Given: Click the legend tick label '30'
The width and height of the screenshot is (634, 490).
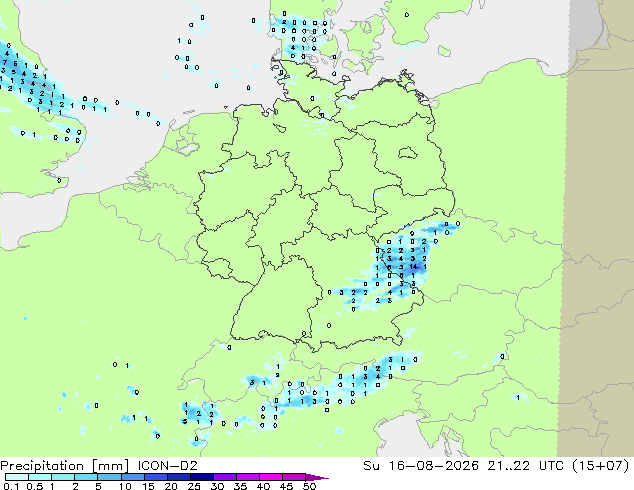Looking at the screenshot, I should pyautogui.click(x=217, y=486).
